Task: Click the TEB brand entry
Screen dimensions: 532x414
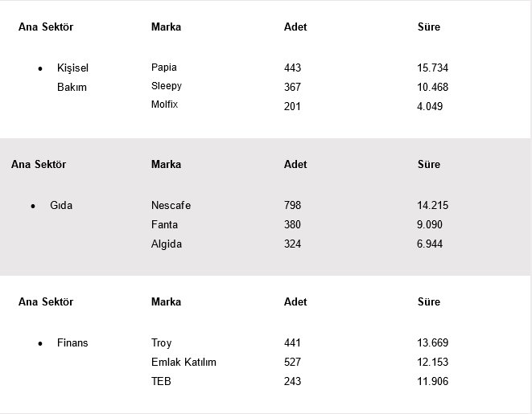Action: point(161,382)
